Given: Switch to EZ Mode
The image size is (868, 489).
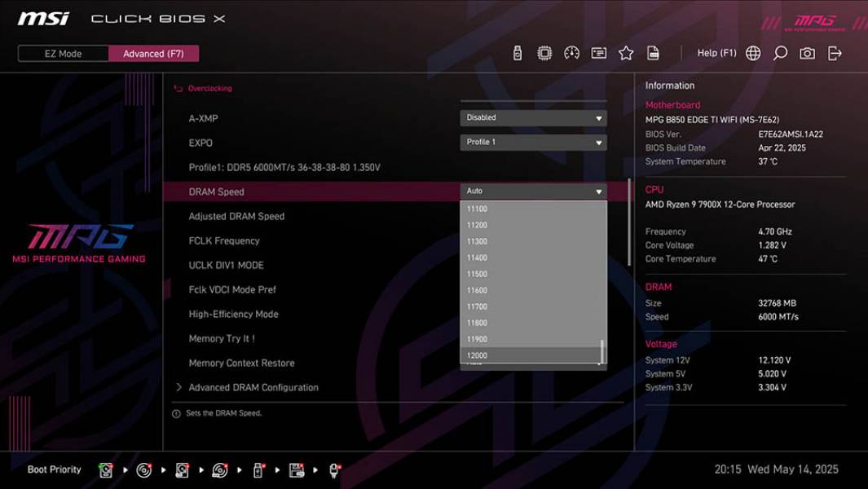Looking at the screenshot, I should [63, 54].
